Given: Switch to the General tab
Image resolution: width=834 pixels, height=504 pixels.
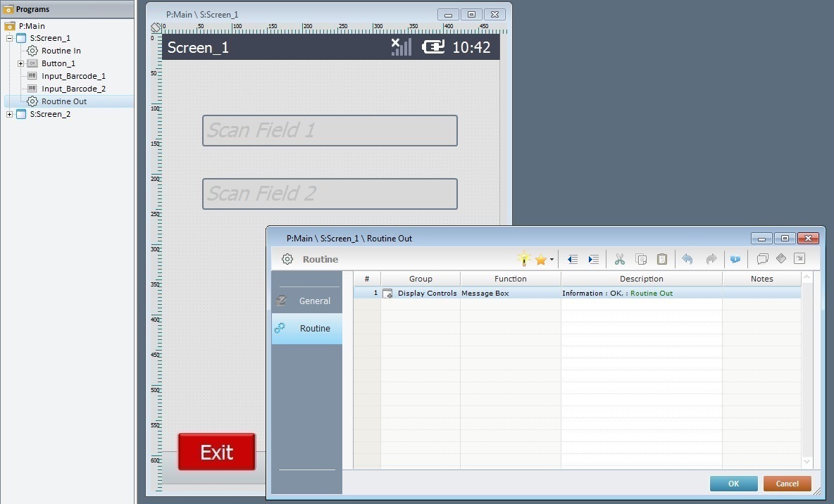Looking at the screenshot, I should (x=307, y=301).
